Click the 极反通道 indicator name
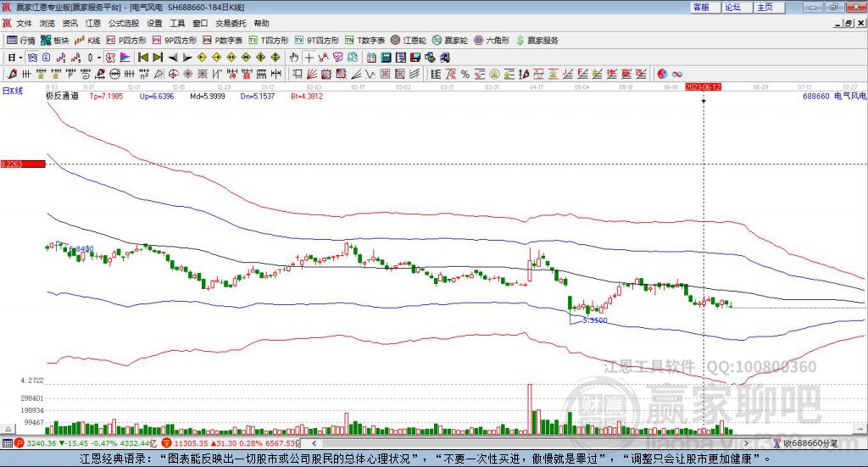Image resolution: width=868 pixels, height=467 pixels. pos(62,96)
